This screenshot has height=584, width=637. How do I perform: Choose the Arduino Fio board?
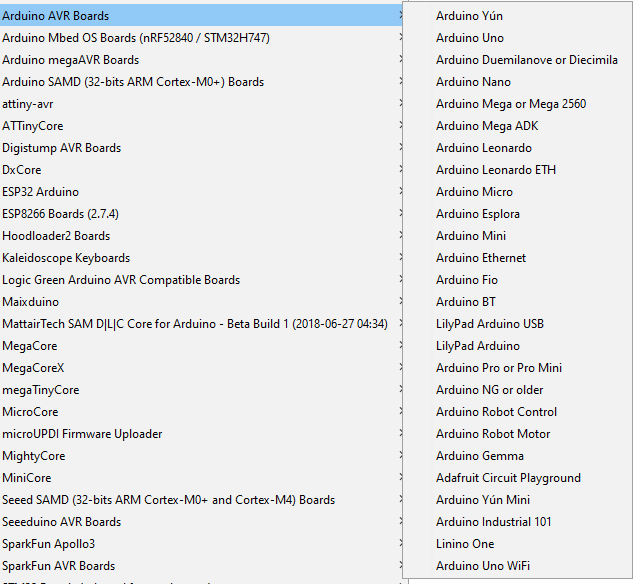(518, 279)
